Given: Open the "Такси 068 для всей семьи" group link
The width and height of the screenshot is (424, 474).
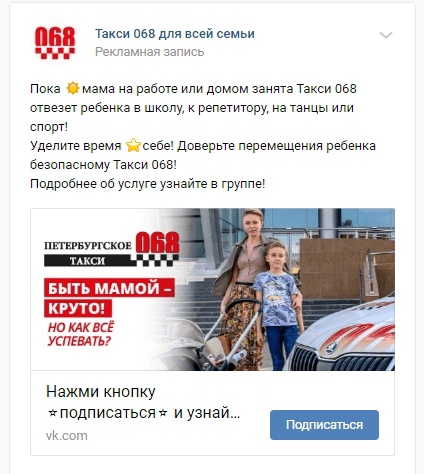Looking at the screenshot, I should pyautogui.click(x=175, y=34).
